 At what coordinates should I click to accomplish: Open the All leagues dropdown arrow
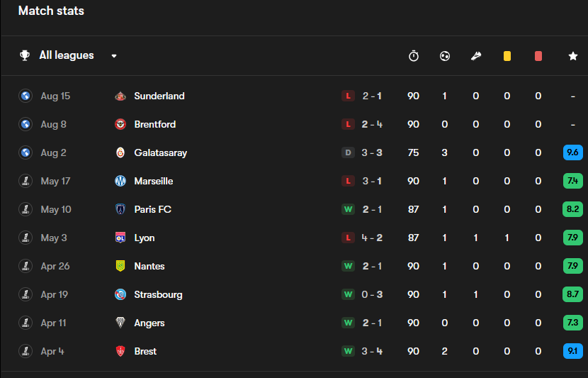coord(114,56)
